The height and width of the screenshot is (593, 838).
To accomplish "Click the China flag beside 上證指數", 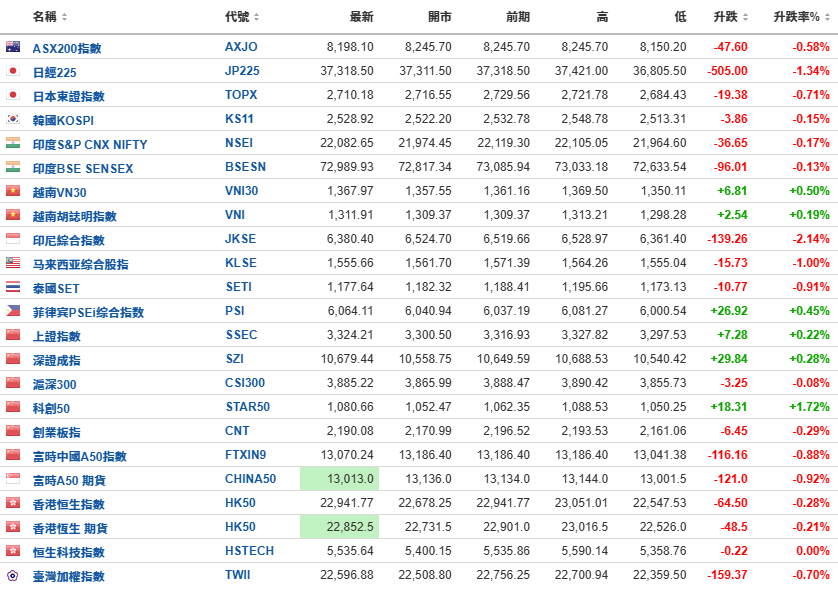I will click(x=13, y=335).
